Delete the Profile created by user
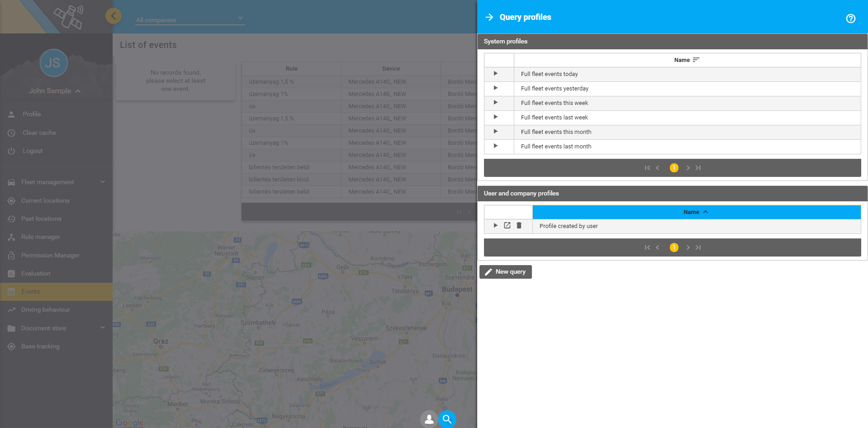This screenshot has width=868, height=428. pyautogui.click(x=519, y=225)
